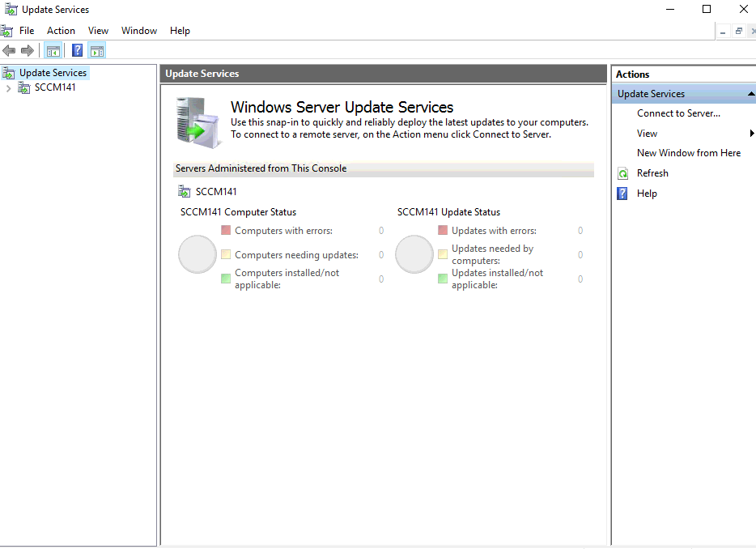Open the Window menu

click(x=139, y=31)
